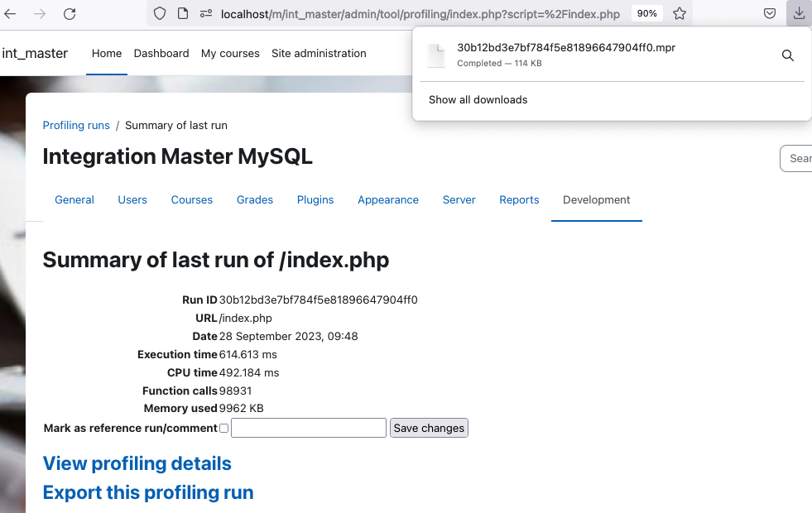Viewport: 812px width, 513px height.
Task: Open Site administration in top navigation
Action: coord(319,53)
